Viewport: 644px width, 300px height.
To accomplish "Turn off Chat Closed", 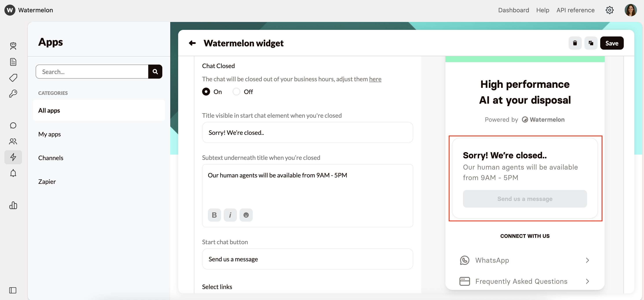I will point(236,92).
